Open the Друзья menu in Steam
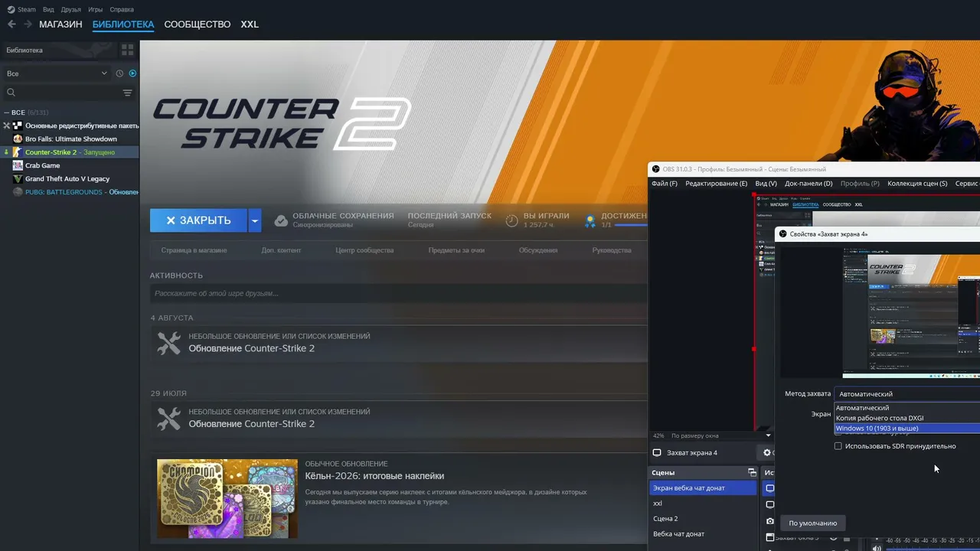Image resolution: width=980 pixels, height=551 pixels. [71, 10]
